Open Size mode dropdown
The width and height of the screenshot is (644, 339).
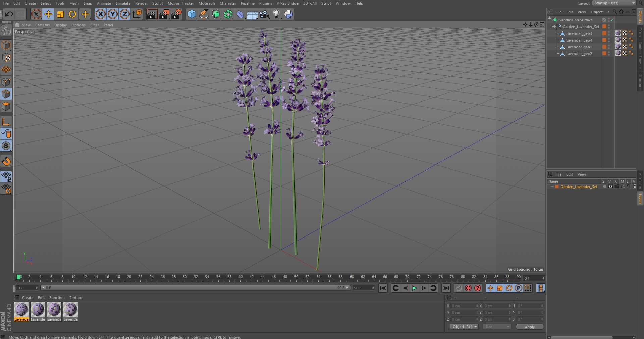(496, 327)
